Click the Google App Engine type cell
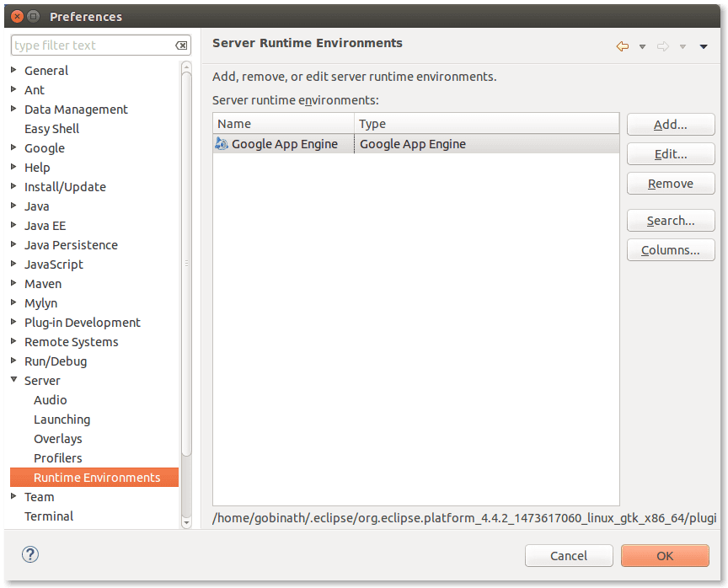 click(x=486, y=144)
